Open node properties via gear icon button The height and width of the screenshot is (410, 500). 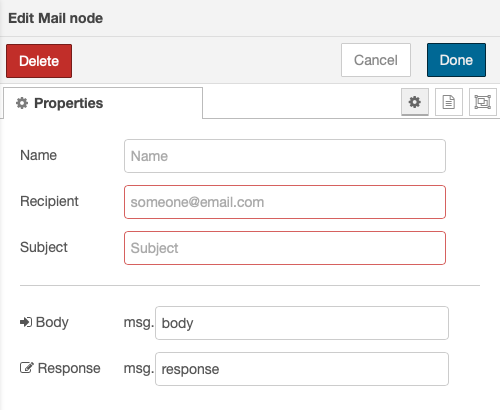tap(415, 102)
